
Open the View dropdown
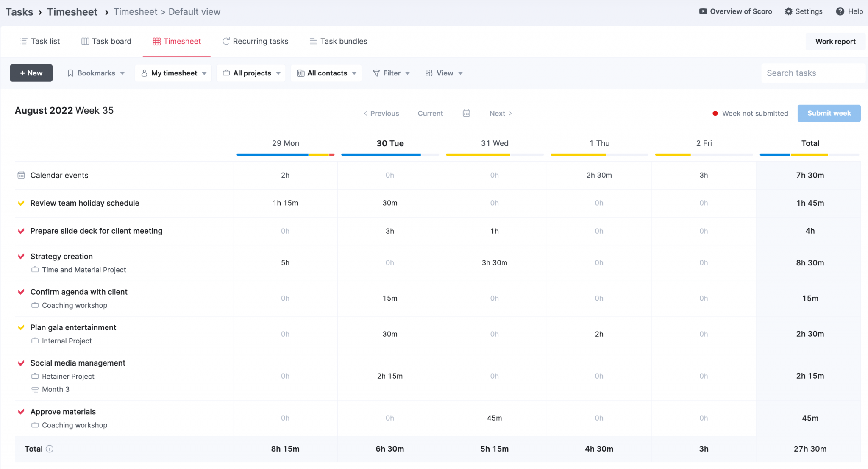pyautogui.click(x=444, y=73)
